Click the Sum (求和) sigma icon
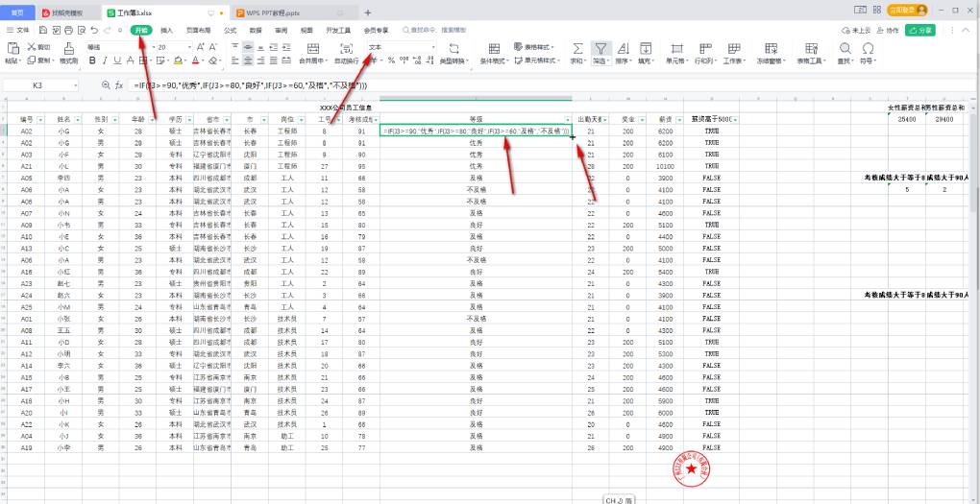This screenshot has height=504, width=980. [578, 48]
